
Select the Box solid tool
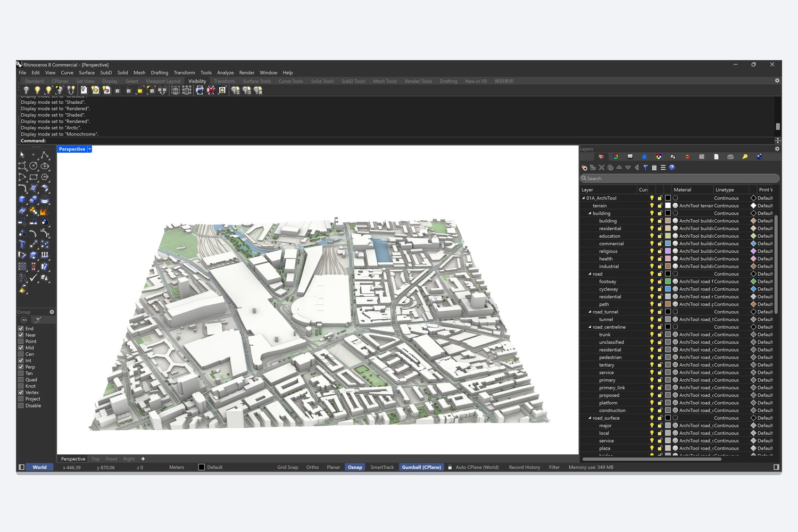click(22, 199)
